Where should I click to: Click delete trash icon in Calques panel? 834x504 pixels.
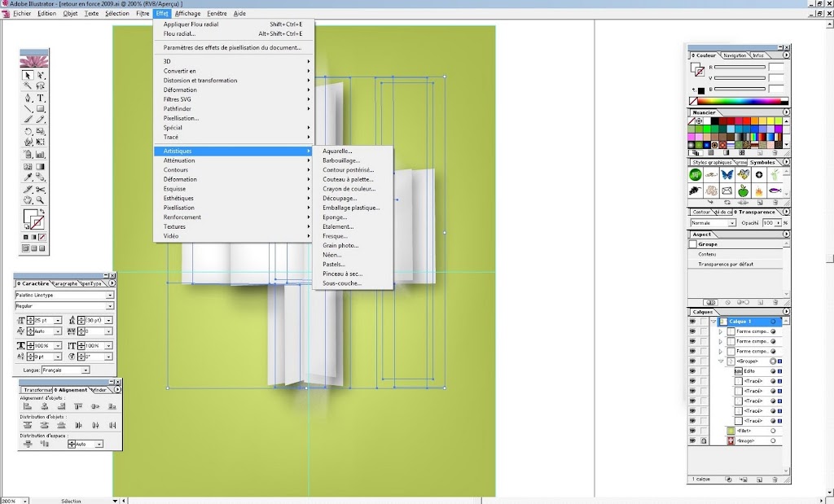click(x=775, y=480)
